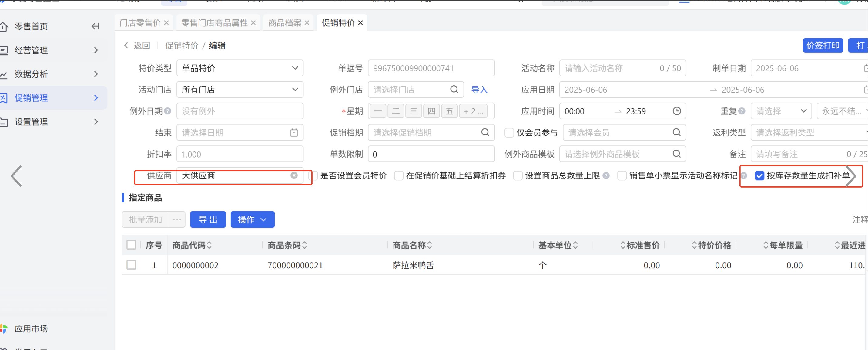Click the 单数限制 input field
The height and width of the screenshot is (350, 868).
point(431,154)
